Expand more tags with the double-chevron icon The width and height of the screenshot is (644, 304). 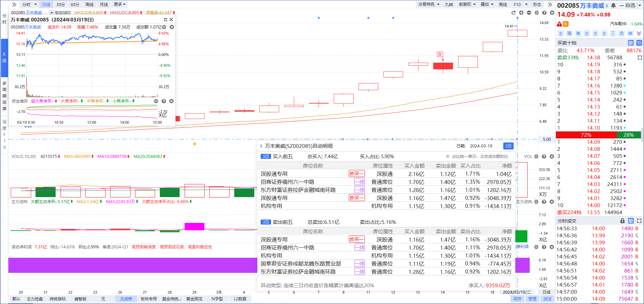[639, 34]
